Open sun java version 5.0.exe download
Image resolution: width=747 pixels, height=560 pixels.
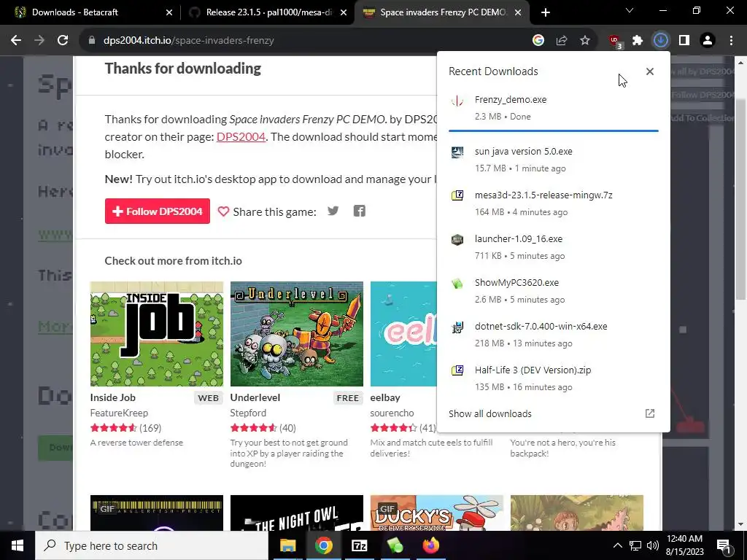click(553, 160)
